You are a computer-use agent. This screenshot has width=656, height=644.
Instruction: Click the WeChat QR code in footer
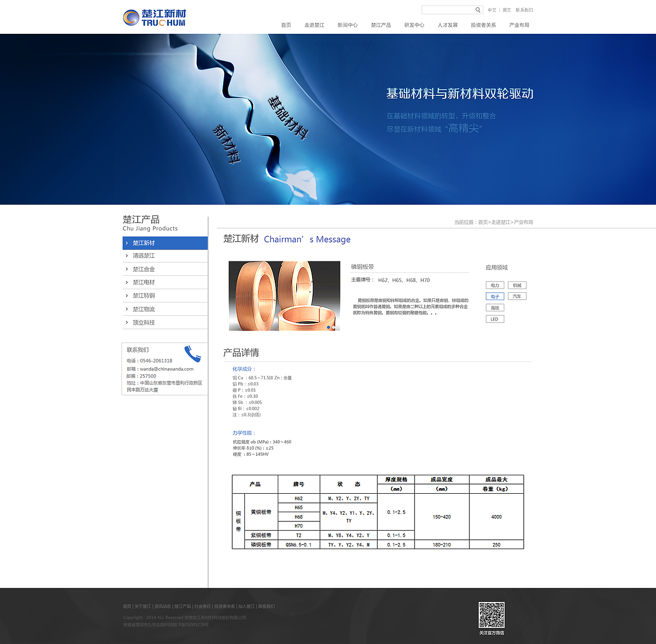point(491,615)
